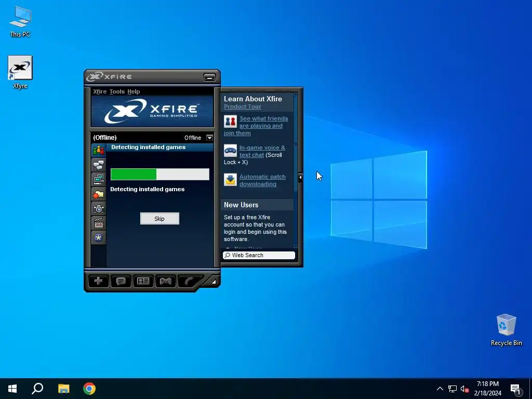Image resolution: width=532 pixels, height=399 pixels.
Task: Click the network tray icon
Action: pyautogui.click(x=453, y=389)
